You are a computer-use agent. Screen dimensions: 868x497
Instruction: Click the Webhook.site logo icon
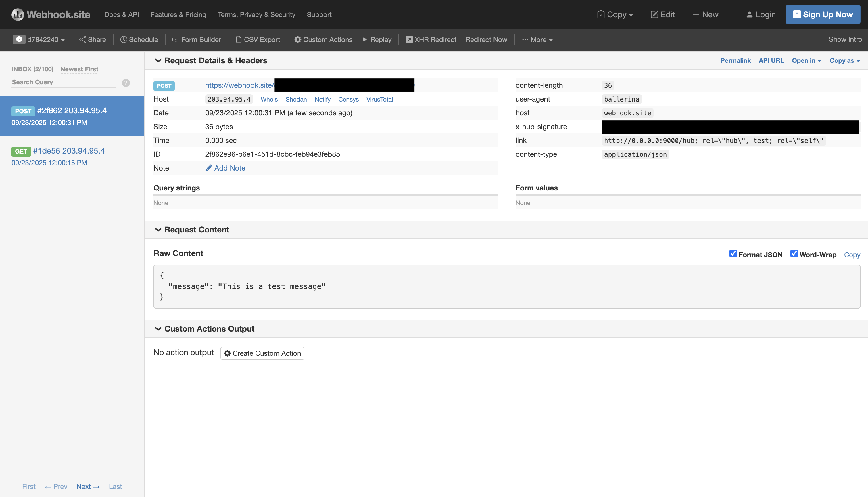(18, 14)
